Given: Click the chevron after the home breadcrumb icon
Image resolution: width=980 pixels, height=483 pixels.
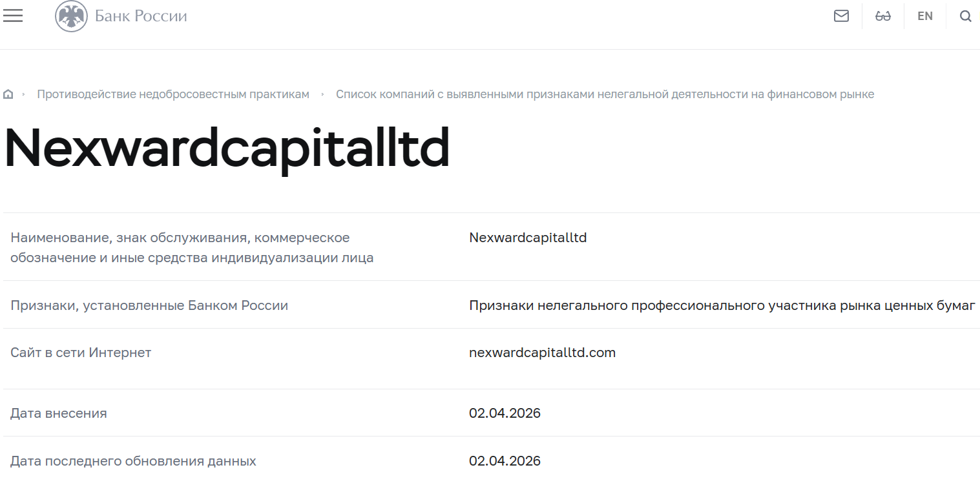Looking at the screenshot, I should click(23, 94).
